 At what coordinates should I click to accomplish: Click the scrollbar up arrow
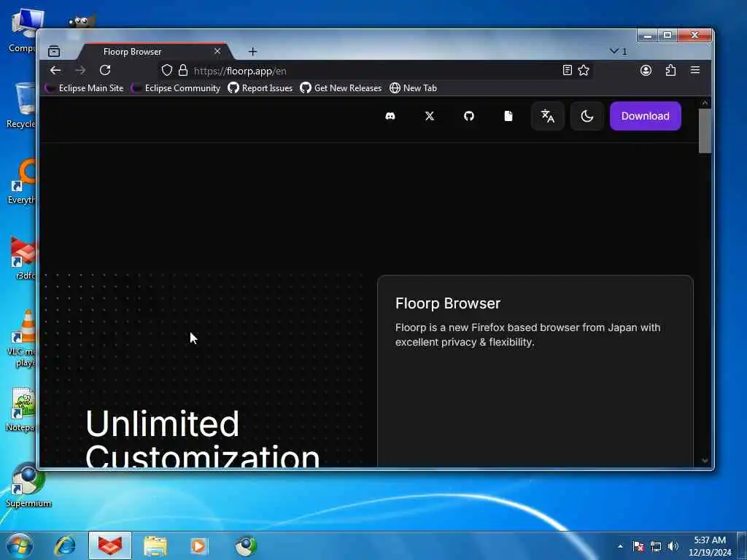tap(705, 103)
